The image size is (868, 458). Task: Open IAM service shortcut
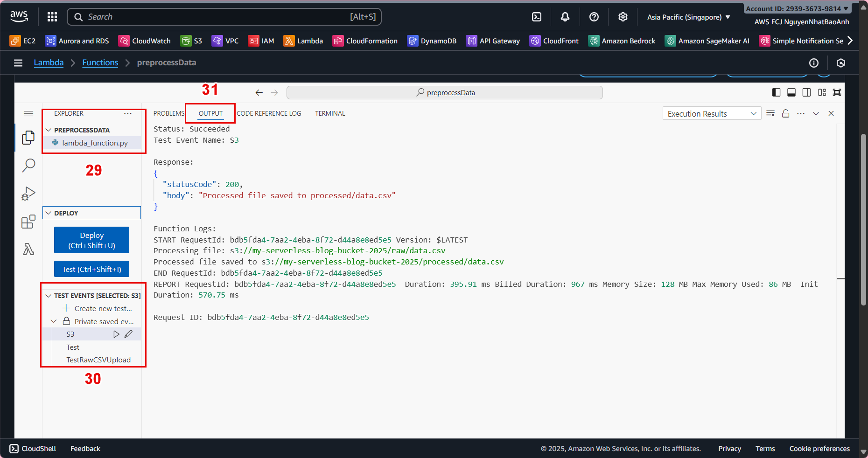tap(261, 41)
